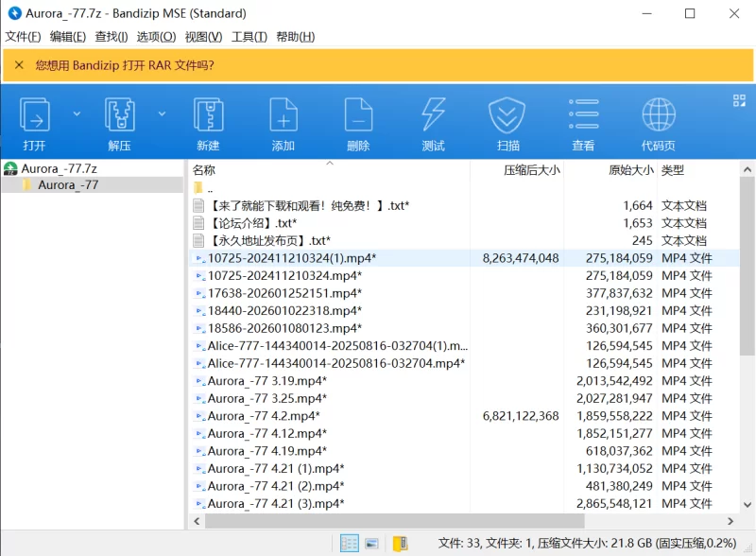Expand the Open button dropdown arrow
756x556 pixels.
tap(77, 114)
